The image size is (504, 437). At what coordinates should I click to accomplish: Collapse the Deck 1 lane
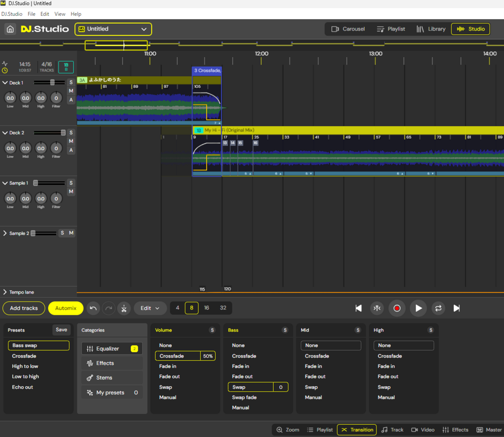5,83
